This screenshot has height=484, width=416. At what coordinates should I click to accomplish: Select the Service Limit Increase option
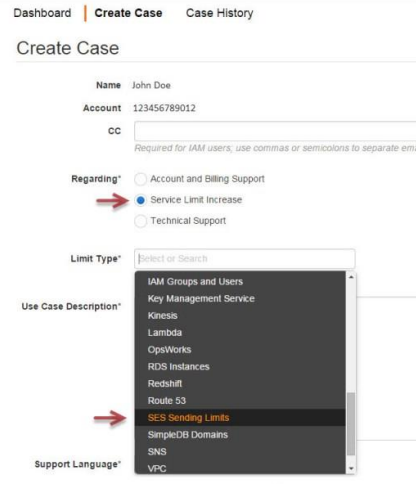[140, 200]
